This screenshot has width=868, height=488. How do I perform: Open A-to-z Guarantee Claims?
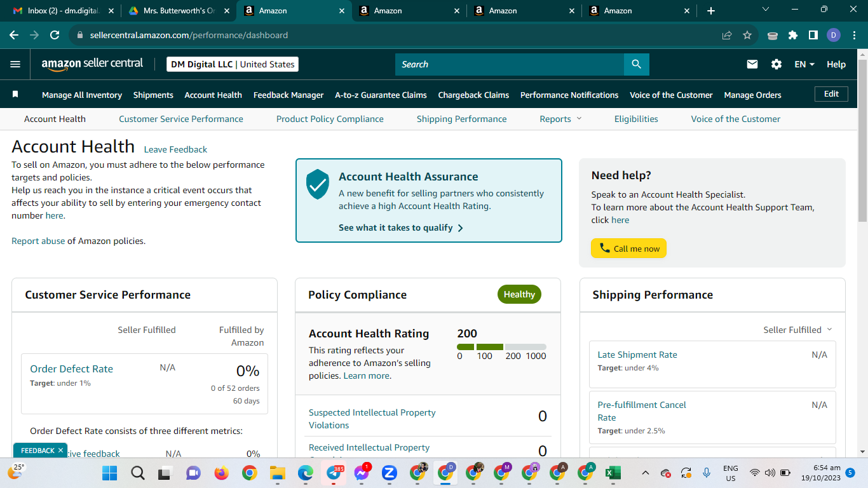[x=381, y=95]
